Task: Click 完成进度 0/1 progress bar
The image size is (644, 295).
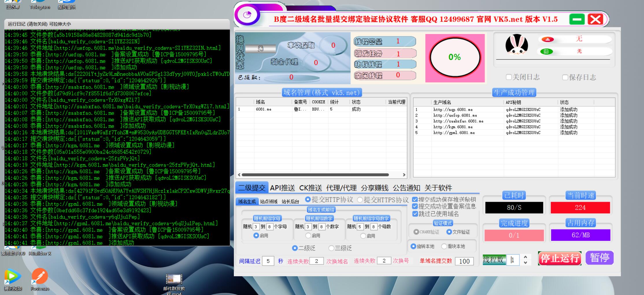Action: pos(514,235)
